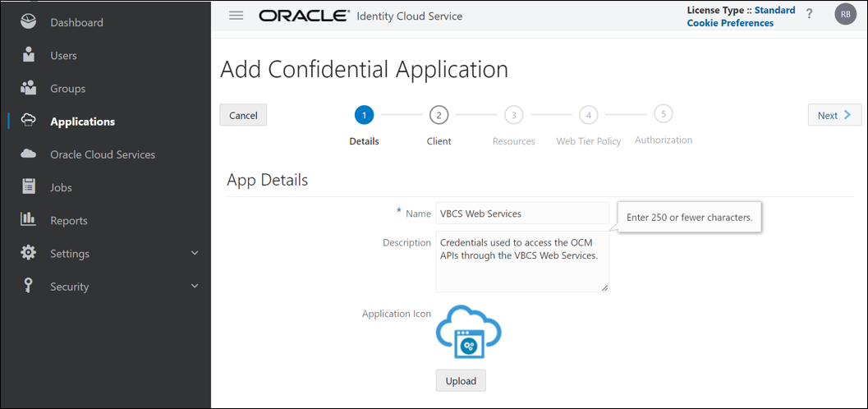Click the Resources step label
Viewport: 868px width, 409px height.
pos(514,141)
